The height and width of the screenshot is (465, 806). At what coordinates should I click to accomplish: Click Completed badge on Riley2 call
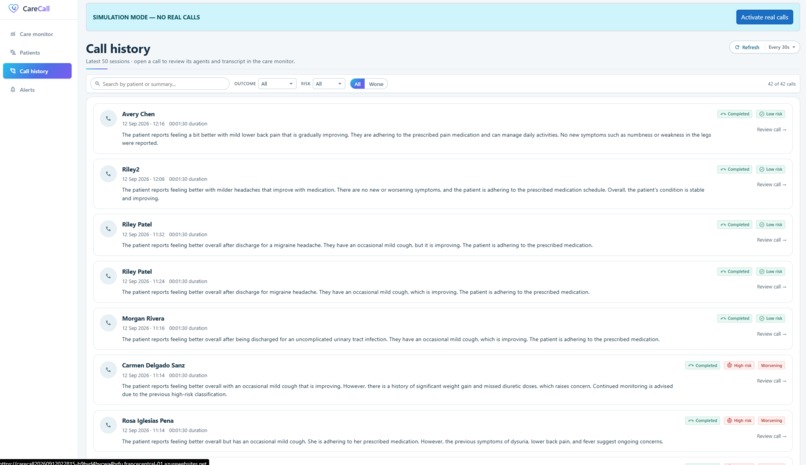[735, 169]
